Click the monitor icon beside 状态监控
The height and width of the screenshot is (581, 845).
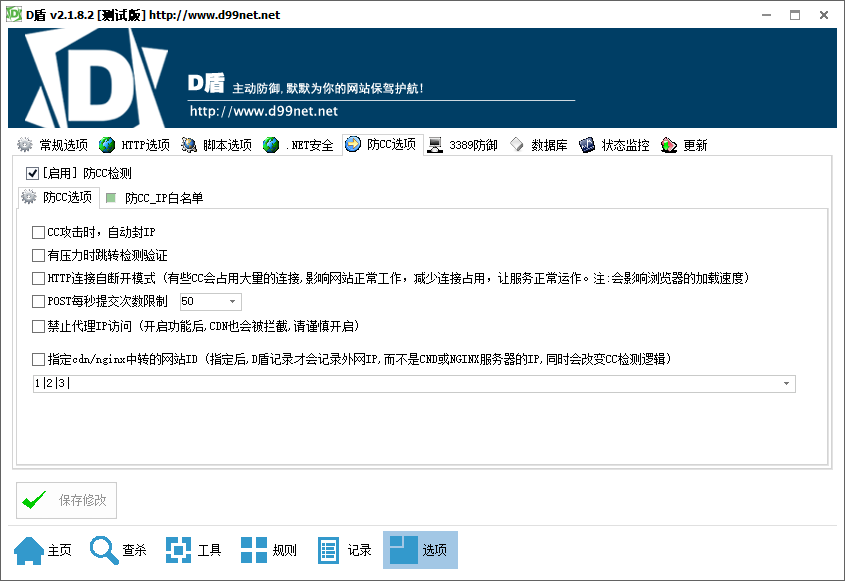click(587, 144)
